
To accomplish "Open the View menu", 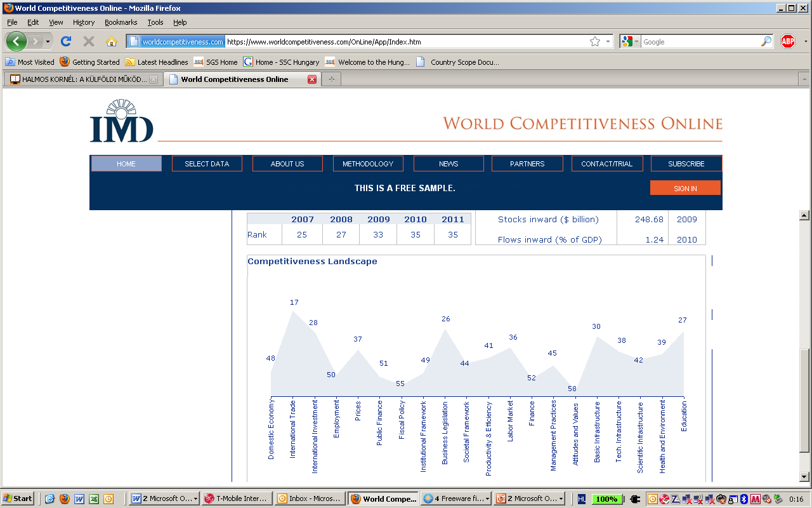I will tap(56, 22).
